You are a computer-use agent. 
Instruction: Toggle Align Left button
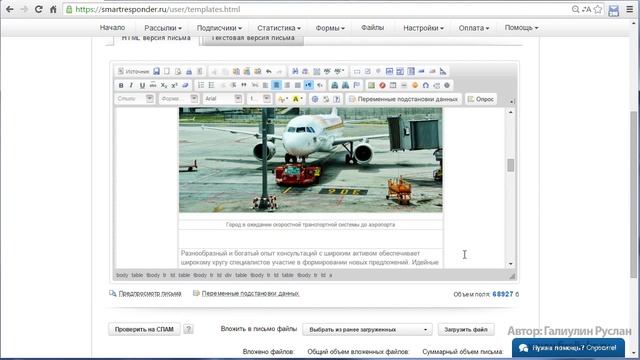[x=265, y=85]
